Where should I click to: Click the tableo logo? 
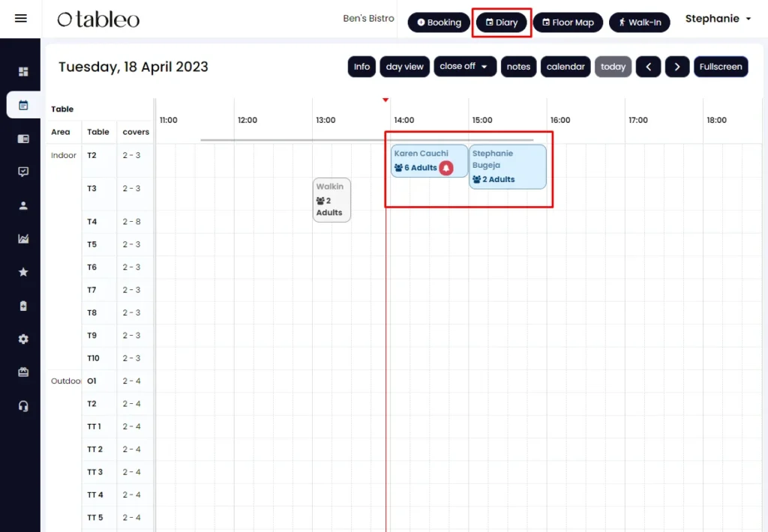(98, 19)
